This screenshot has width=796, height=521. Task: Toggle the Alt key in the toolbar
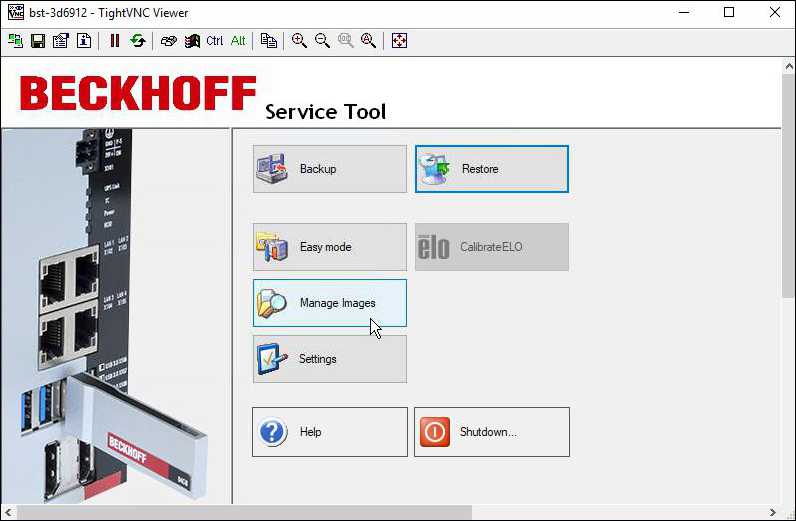coord(238,41)
